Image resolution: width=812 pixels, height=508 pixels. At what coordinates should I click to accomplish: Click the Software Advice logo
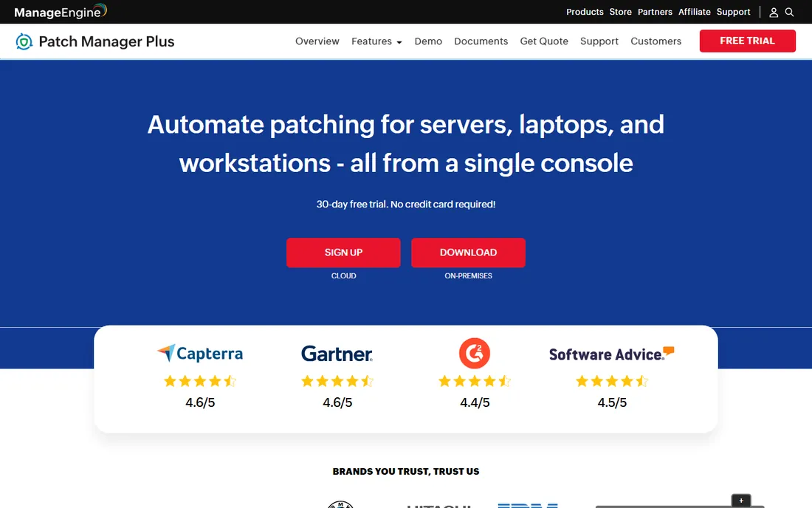click(x=612, y=354)
